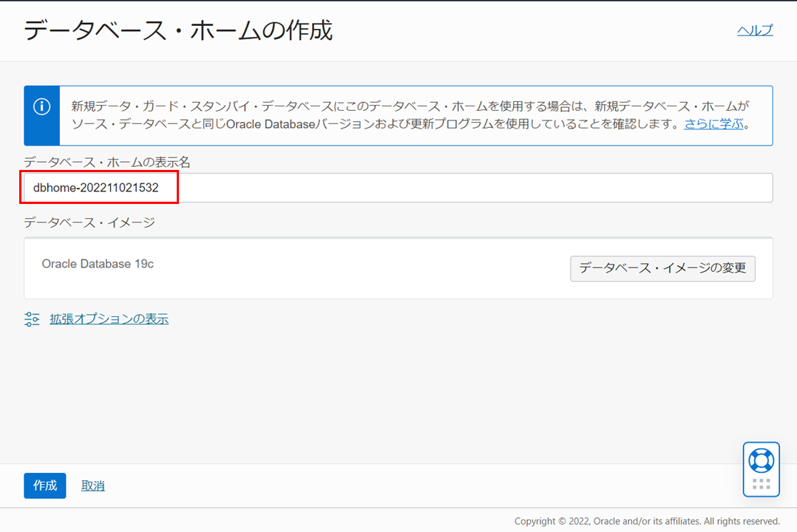Open the ヘルプ link

click(755, 30)
